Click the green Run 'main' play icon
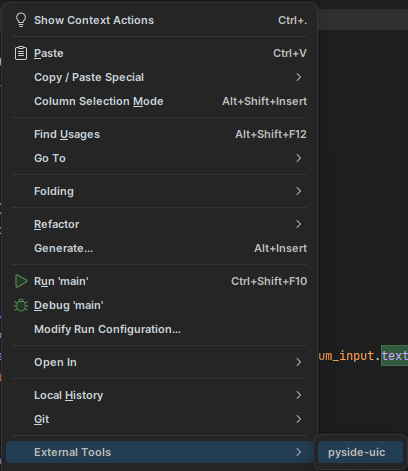This screenshot has width=408, height=471. coord(21,281)
